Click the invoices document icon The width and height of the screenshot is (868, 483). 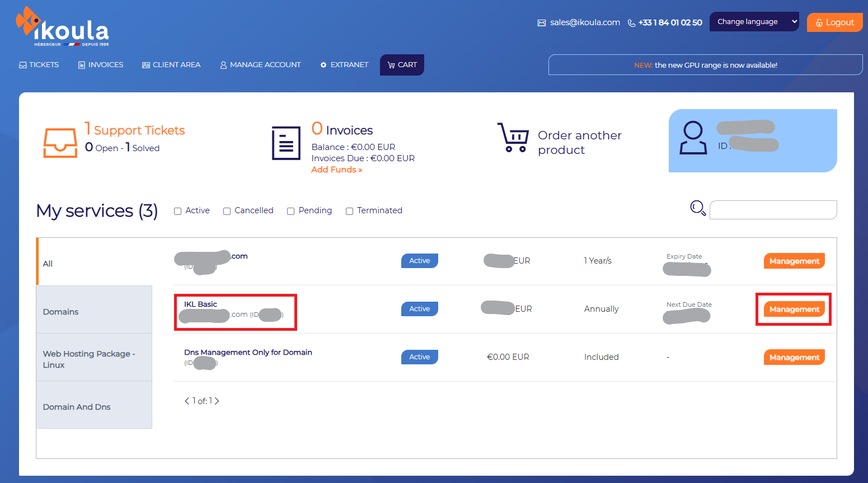286,143
